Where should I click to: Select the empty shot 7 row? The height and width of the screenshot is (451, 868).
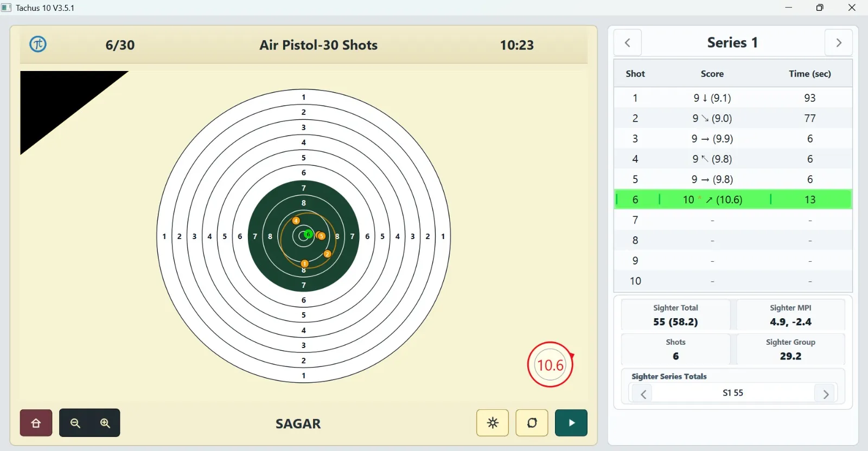click(733, 220)
